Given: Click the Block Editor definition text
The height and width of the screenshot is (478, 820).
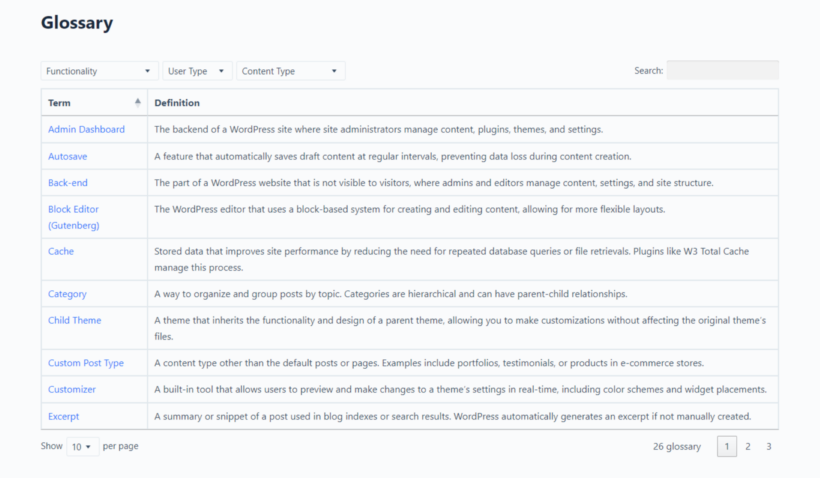Looking at the screenshot, I should pyautogui.click(x=409, y=209).
